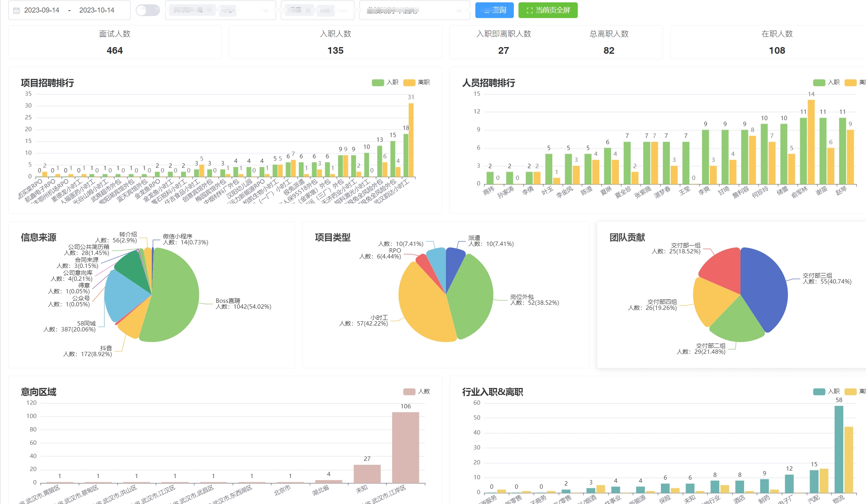Click the tallest yellow bar labeled 31

point(411,139)
